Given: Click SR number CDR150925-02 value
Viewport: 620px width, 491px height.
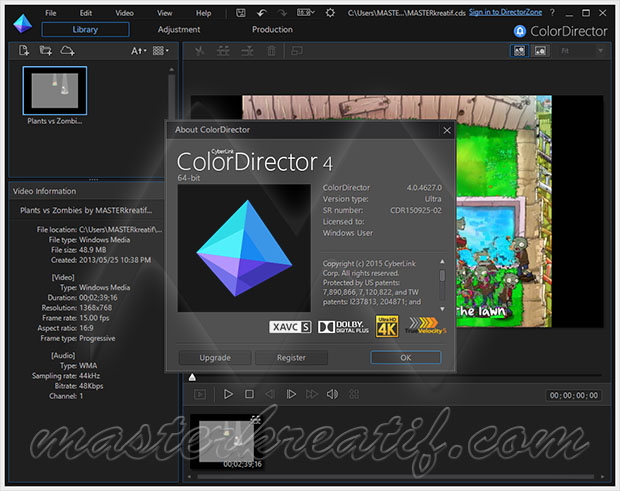Looking at the screenshot, I should [416, 210].
